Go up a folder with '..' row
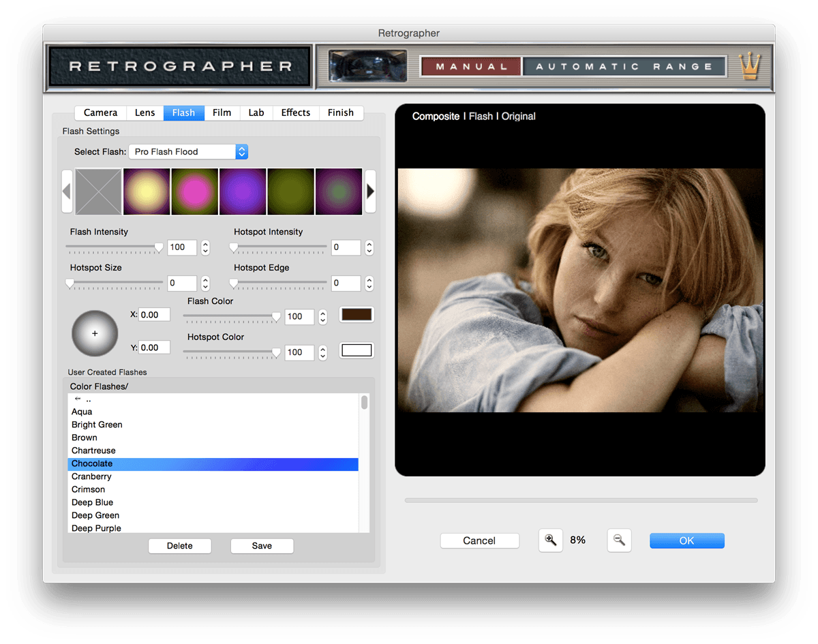Image resolution: width=818 pixels, height=644 pixels. coord(213,399)
